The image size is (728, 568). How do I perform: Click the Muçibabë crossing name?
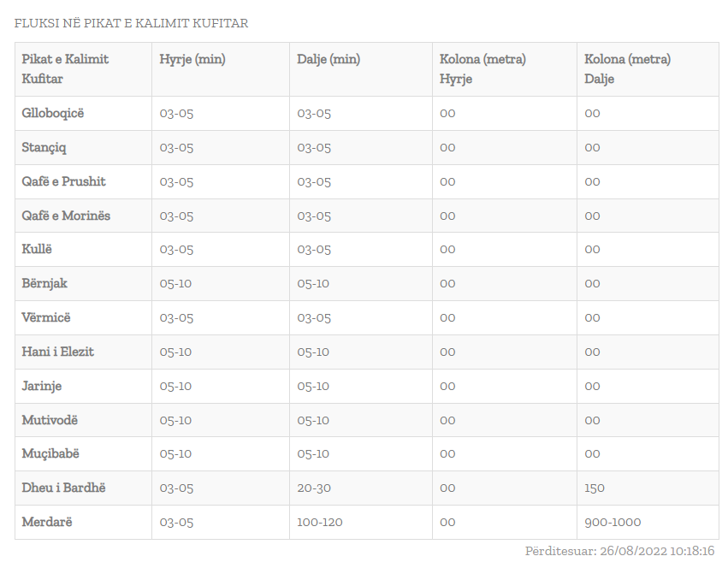click(50, 453)
